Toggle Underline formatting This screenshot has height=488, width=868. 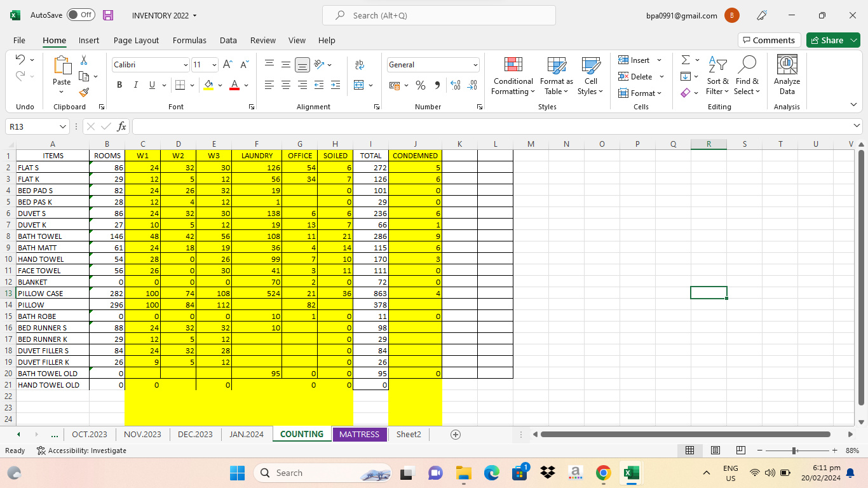coord(152,85)
